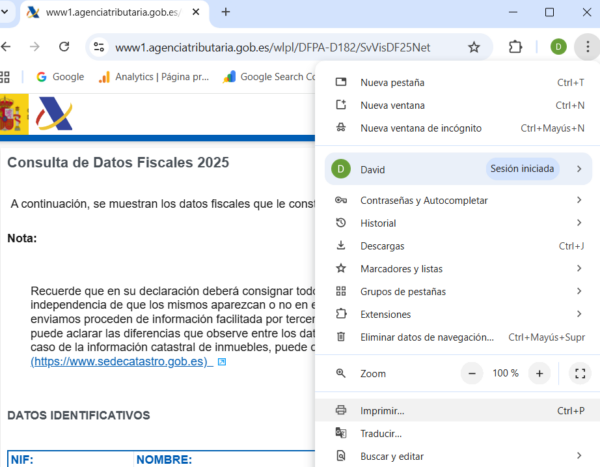Click the key icon beside Contraseñas
The image size is (600, 467).
tap(341, 200)
